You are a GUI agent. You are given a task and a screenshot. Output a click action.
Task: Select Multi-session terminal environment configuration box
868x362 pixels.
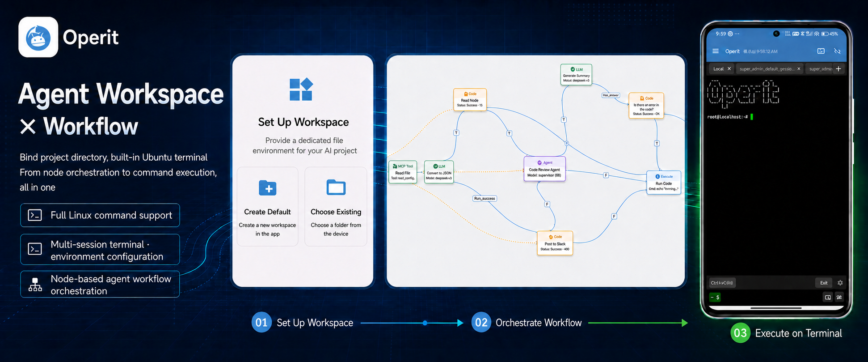100,250
